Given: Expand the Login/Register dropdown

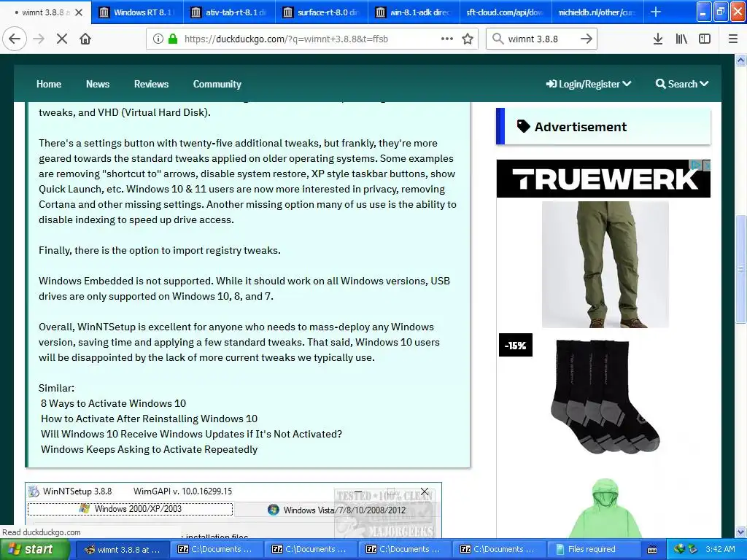Looking at the screenshot, I should click(x=589, y=84).
